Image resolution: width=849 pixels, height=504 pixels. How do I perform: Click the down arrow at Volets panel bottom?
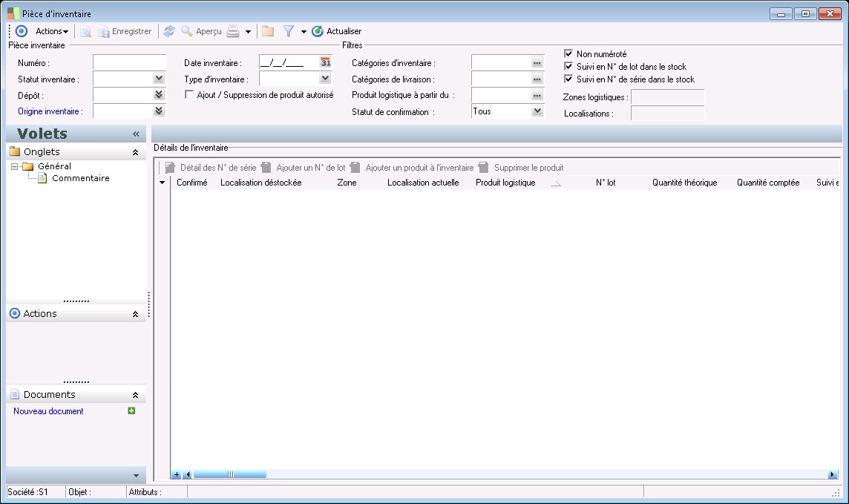tap(136, 476)
